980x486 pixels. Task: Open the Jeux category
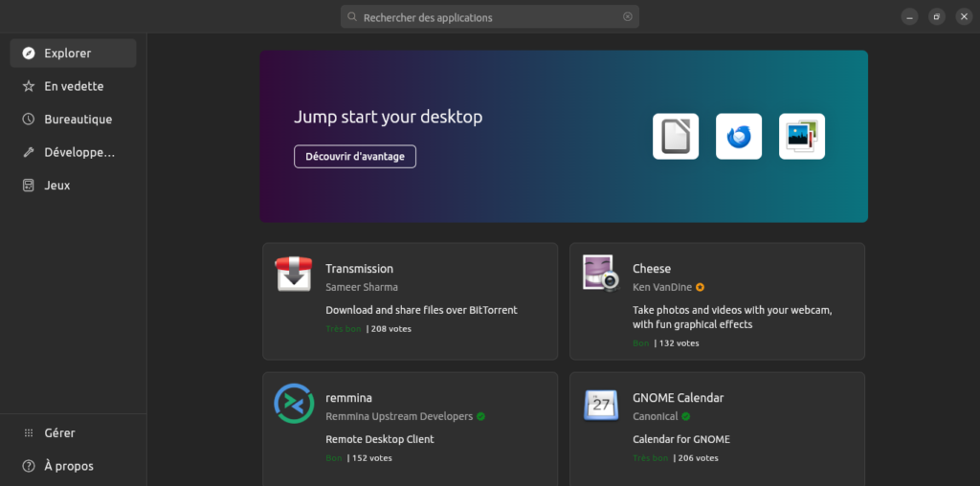tap(73, 186)
